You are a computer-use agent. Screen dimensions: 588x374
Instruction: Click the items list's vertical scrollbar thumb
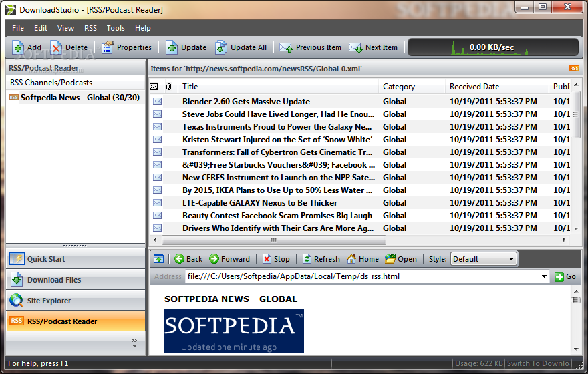(575, 114)
